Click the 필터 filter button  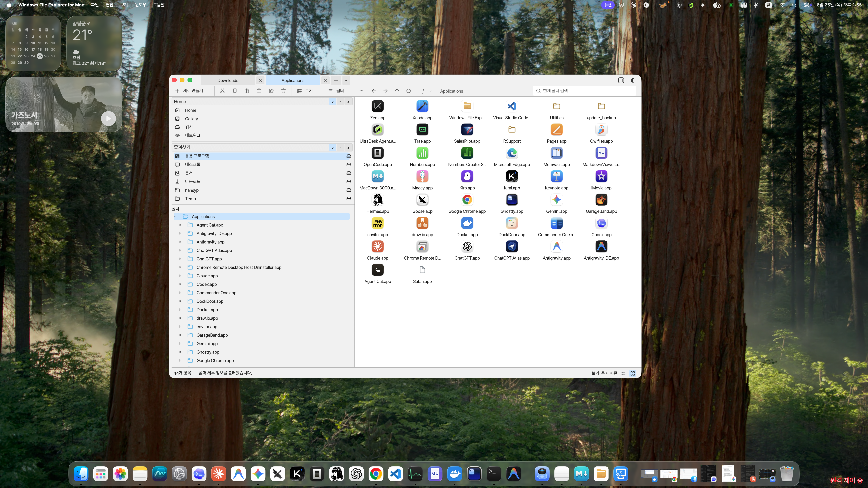pos(336,91)
